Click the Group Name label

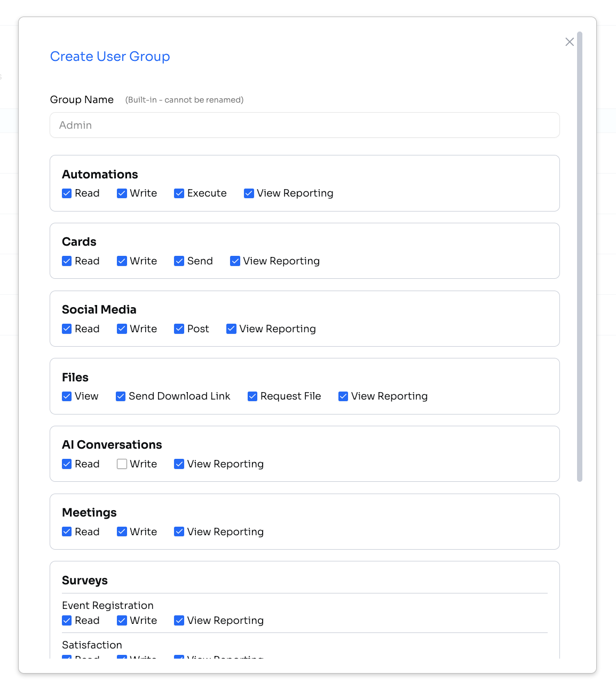point(82,99)
